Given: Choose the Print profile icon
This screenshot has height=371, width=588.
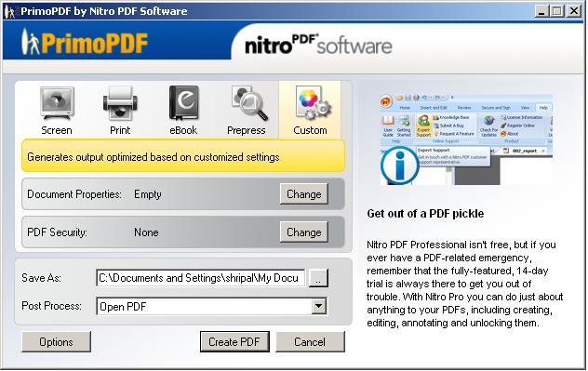Looking at the screenshot, I should (x=120, y=103).
